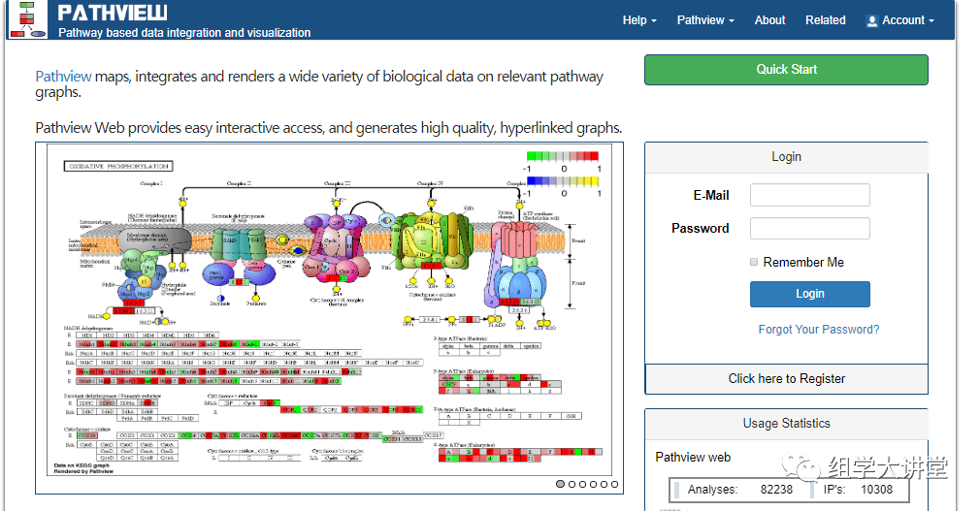The image size is (980, 511).
Task: Open the Related menu item
Action: [x=825, y=20]
